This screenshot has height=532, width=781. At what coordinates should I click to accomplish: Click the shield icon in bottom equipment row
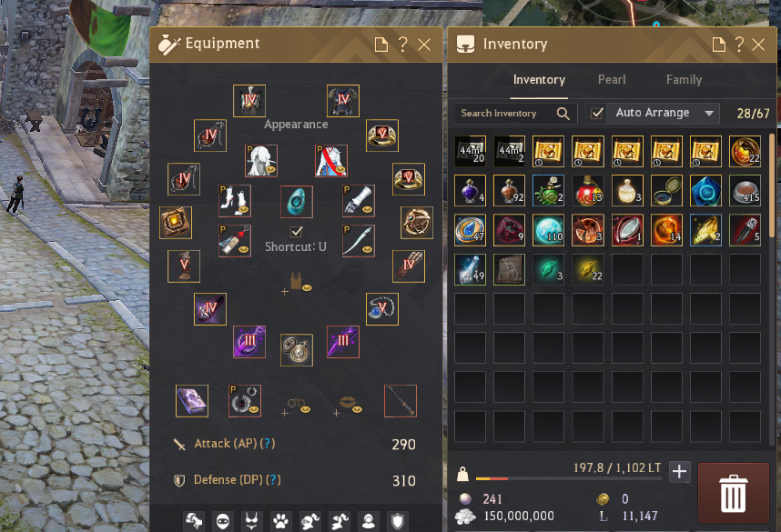coord(397,521)
